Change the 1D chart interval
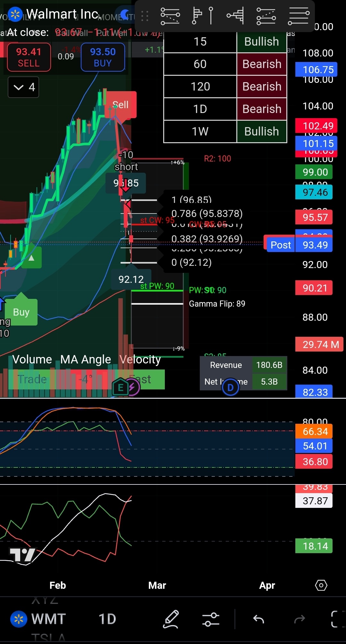Image resolution: width=346 pixels, height=644 pixels. tap(107, 619)
